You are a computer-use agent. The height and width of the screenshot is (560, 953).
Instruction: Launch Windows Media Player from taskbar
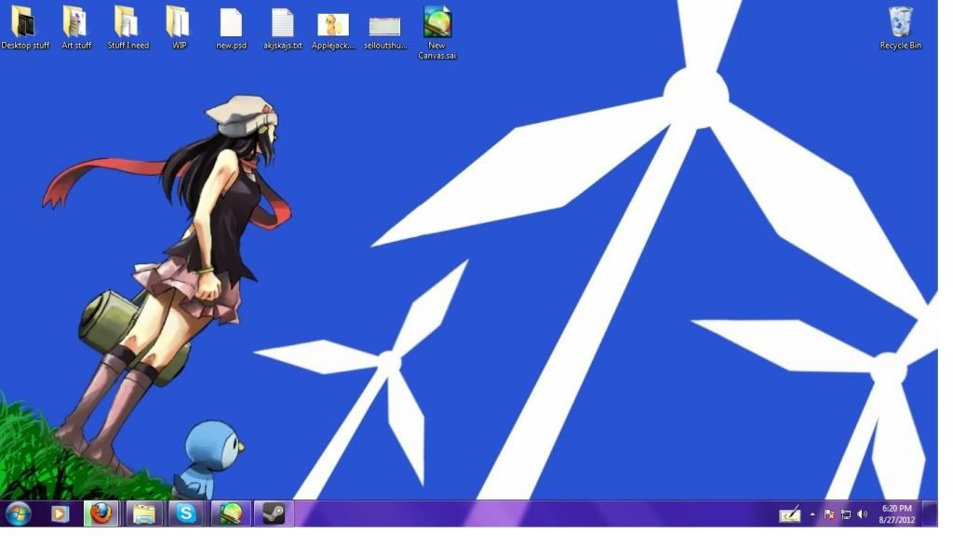(60, 514)
